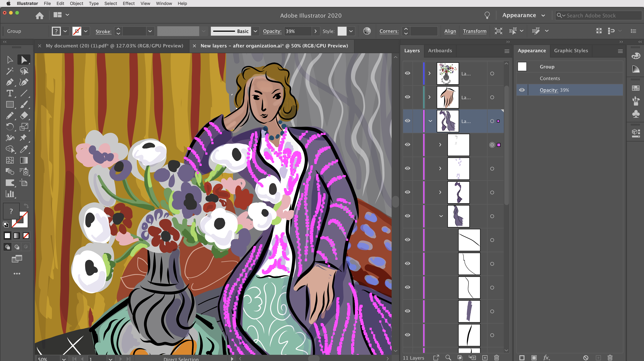Click the Search Adobe Stock field
Screen dimensions: 644x361
click(x=598, y=16)
